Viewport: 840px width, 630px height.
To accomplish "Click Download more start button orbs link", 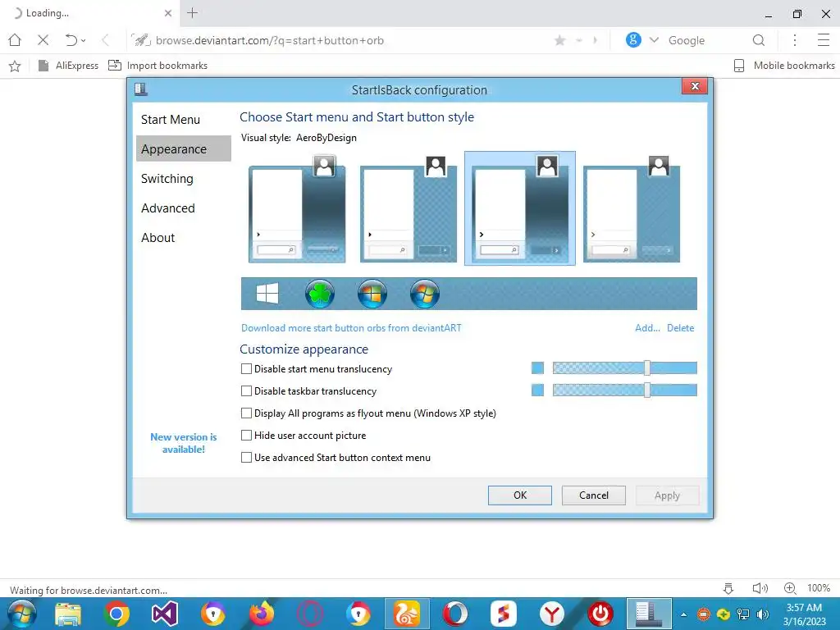I will tap(351, 328).
